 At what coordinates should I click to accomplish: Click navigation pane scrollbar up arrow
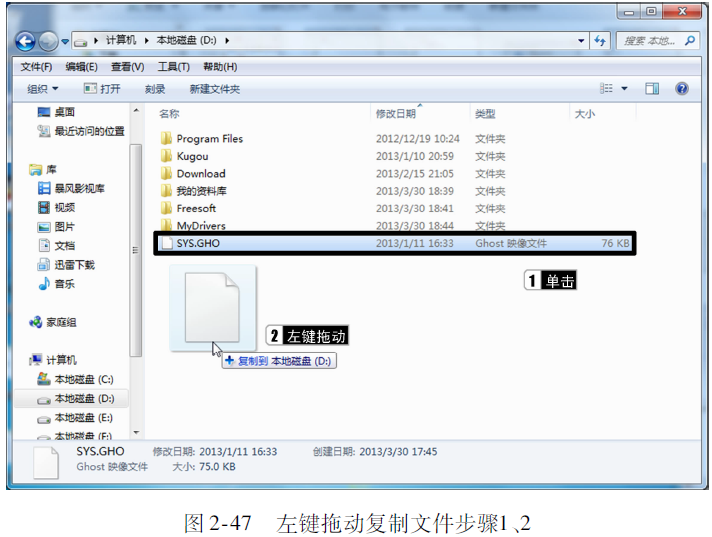click(x=136, y=111)
